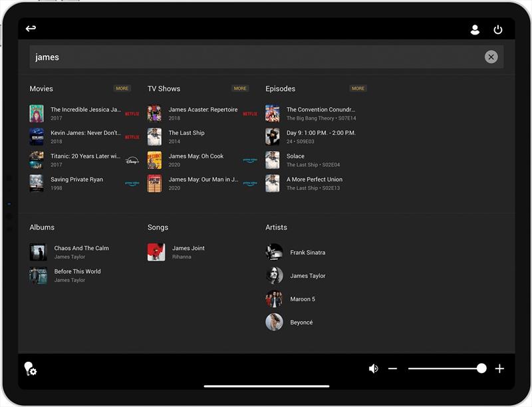This screenshot has height=407, width=532.
Task: Open Chaos And The Calm album cover
Action: (39, 252)
